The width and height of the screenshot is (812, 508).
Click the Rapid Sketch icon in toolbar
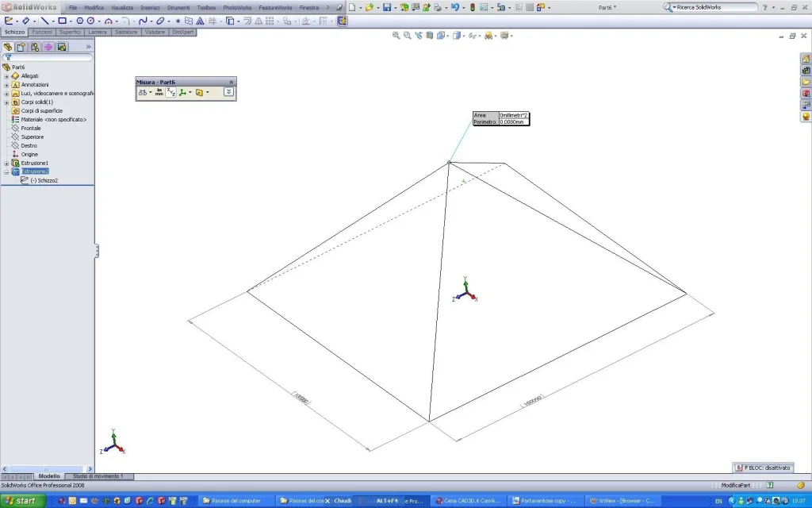tap(343, 21)
